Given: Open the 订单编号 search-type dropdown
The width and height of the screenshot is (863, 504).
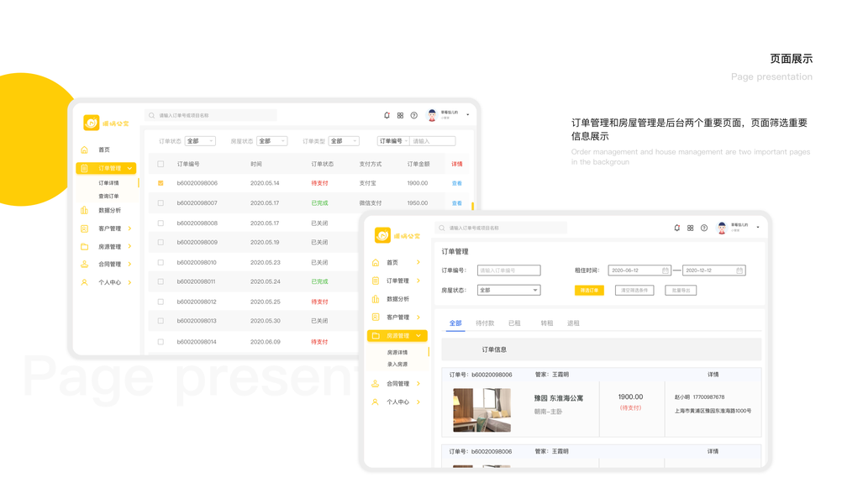Looking at the screenshot, I should (393, 141).
